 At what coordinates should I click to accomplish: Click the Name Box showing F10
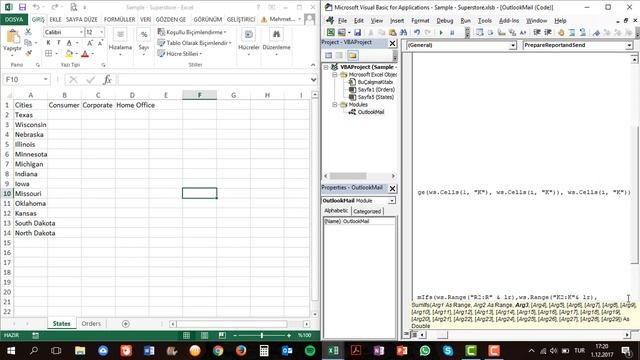(27, 79)
